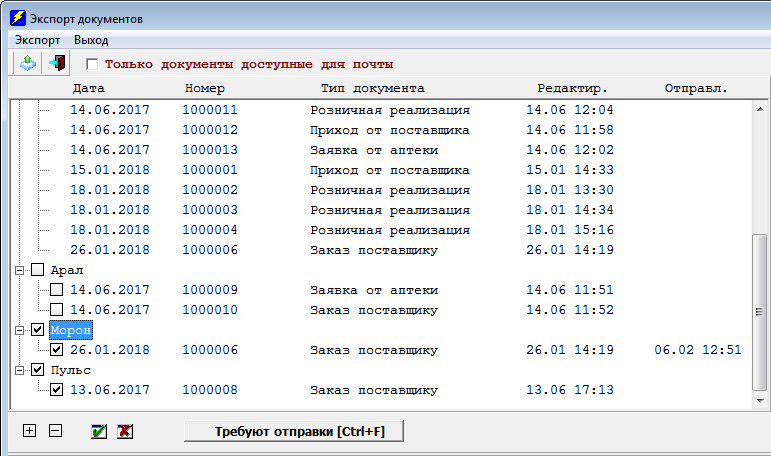Viewport: 771px width, 456px height.
Task: Uncheck checkbox of 26.01.2018 document under Морон
Action: pos(57,350)
